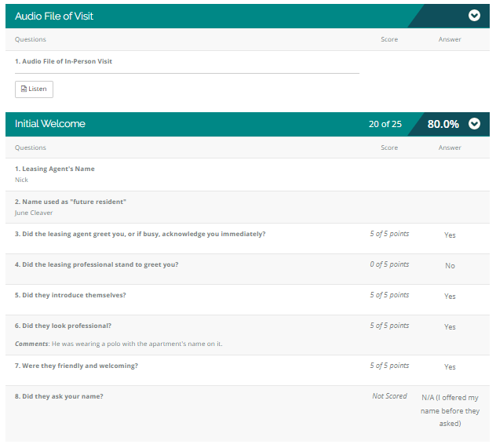Click the 0 of 5 points score
This screenshot has height=448, width=496.
point(389,264)
